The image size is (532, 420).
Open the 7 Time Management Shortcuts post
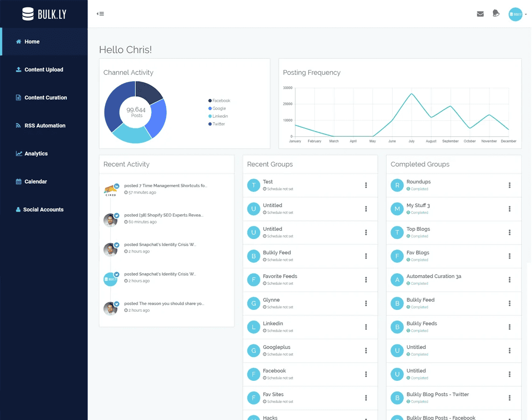coord(166,186)
